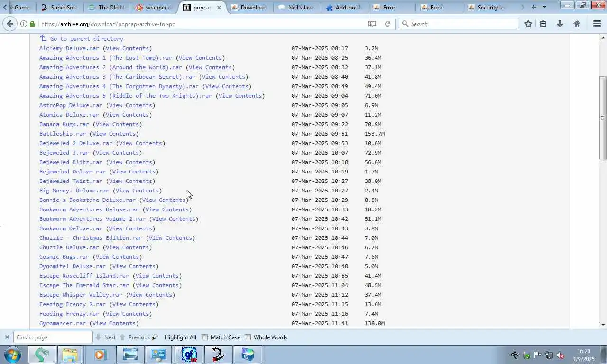
Task: Click the Highlight All pen icon
Action: [x=155, y=337]
